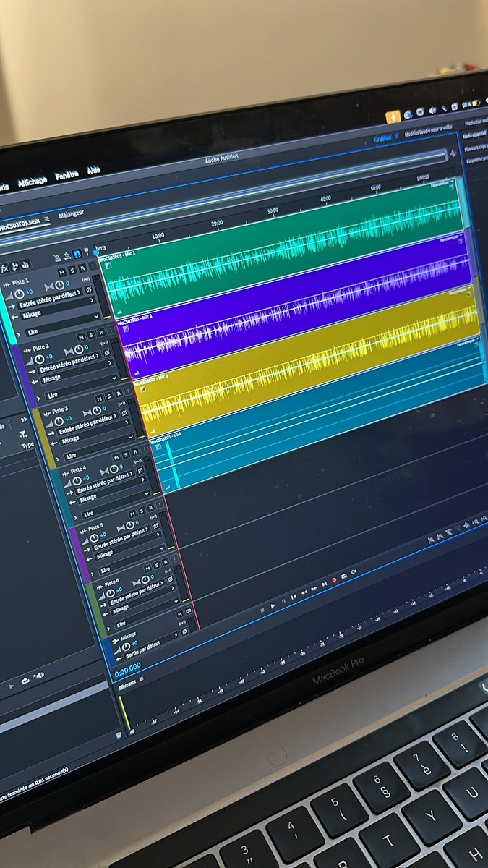The image size is (488, 868).
Task: Select the WoCS03E05 - USB cyan clip
Action: coord(318,416)
